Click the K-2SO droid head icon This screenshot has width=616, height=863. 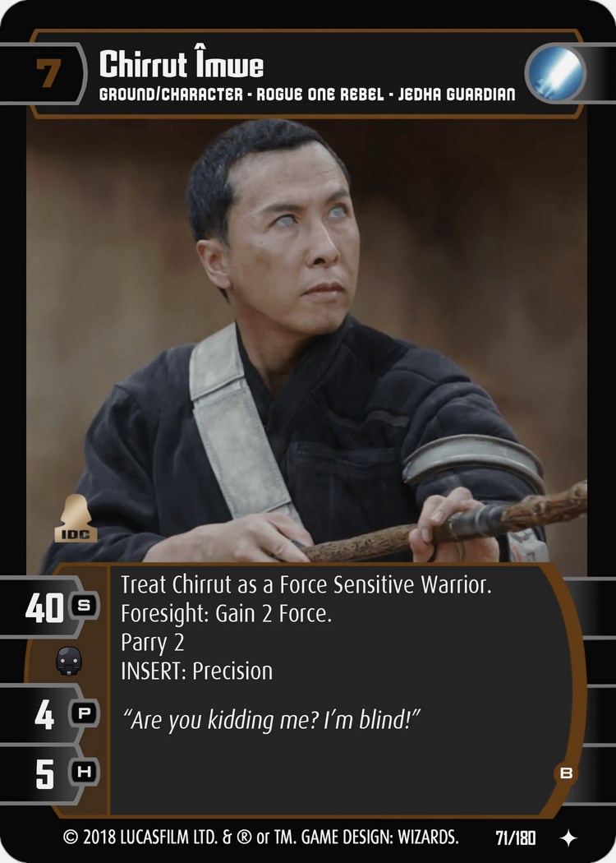point(69,661)
